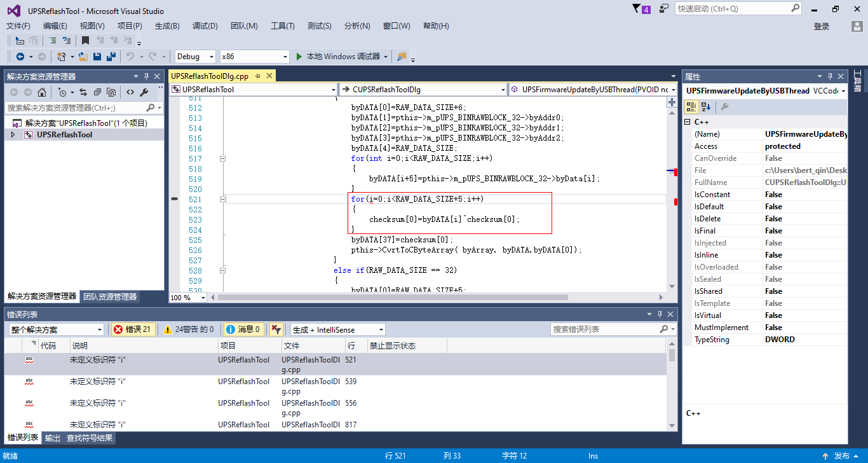The width and height of the screenshot is (868, 463).
Task: Open the Debug configuration dropdown
Action: [x=195, y=57]
